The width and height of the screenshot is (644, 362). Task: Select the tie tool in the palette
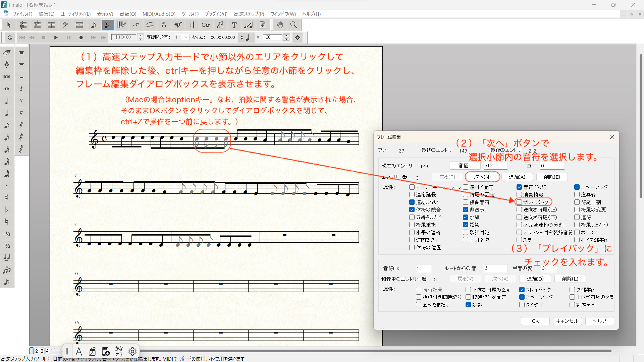pos(7,258)
